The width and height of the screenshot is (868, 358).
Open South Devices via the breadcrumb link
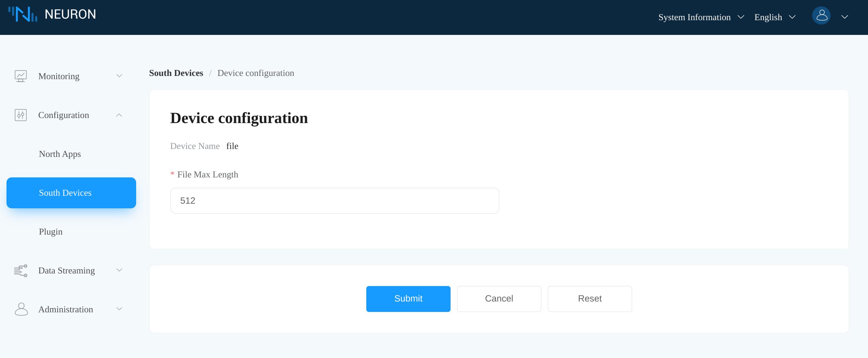click(x=175, y=73)
